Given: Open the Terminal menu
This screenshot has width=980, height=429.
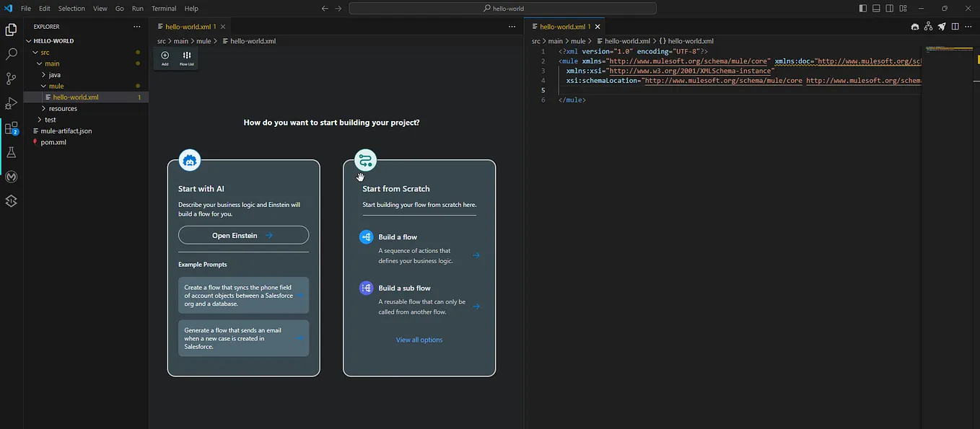Looking at the screenshot, I should 164,8.
